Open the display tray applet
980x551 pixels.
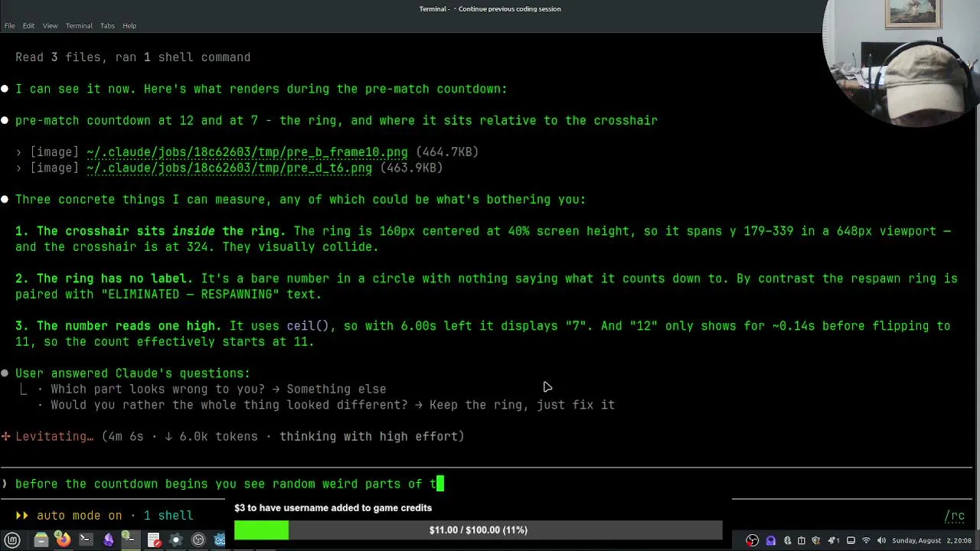(x=851, y=540)
